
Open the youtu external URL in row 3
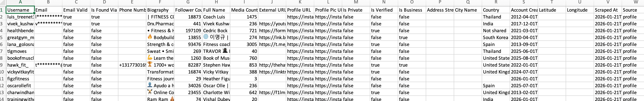point(272,24)
